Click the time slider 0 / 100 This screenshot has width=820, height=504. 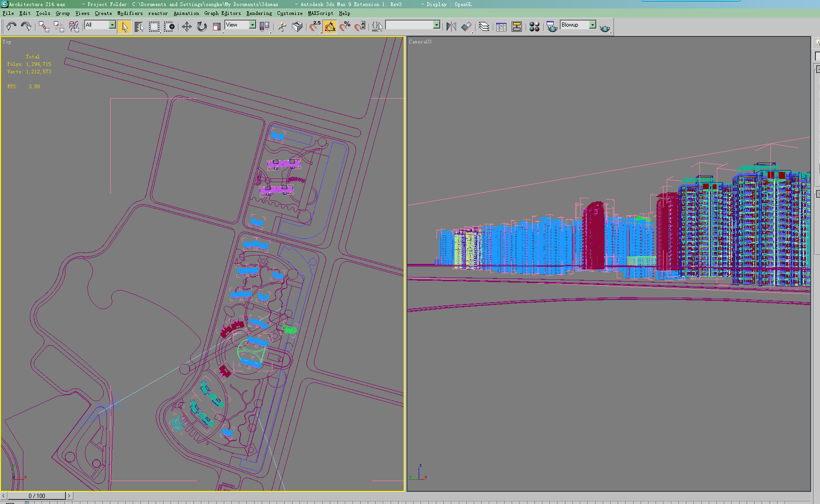(x=36, y=496)
